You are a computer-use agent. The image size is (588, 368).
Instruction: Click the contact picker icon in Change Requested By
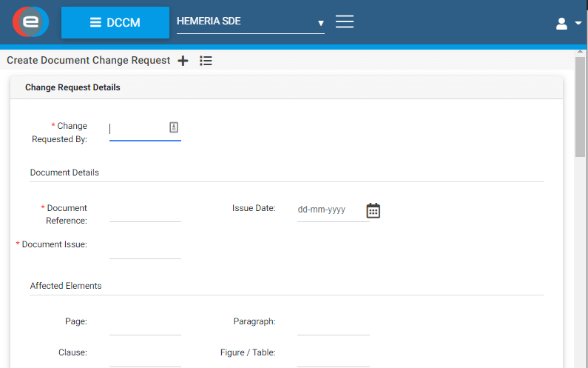pos(174,127)
